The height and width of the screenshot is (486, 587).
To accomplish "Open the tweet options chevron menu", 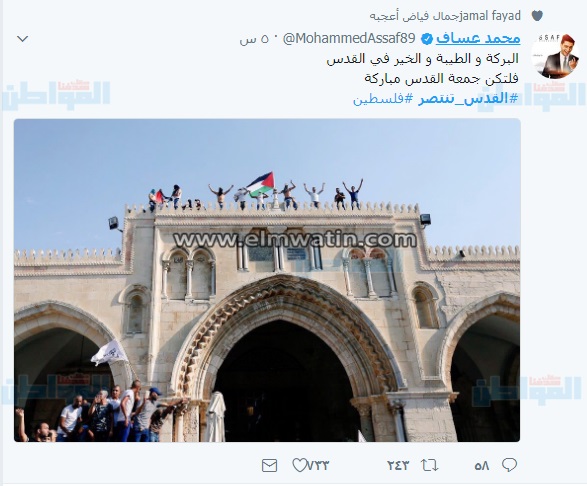I will (23, 39).
